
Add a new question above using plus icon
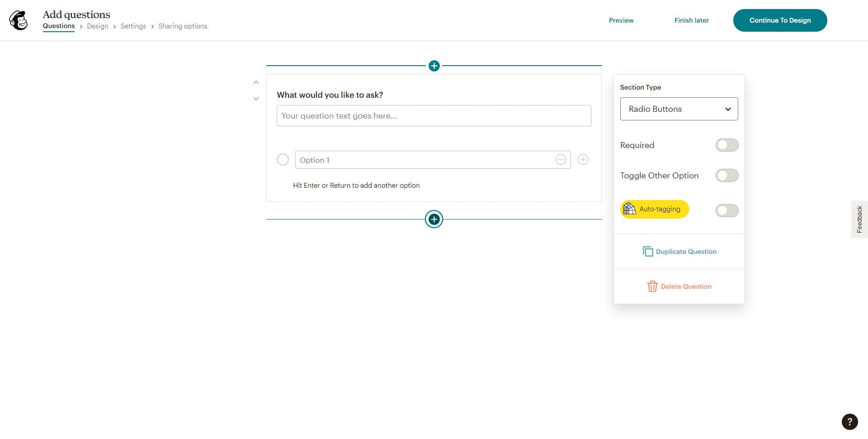click(434, 66)
